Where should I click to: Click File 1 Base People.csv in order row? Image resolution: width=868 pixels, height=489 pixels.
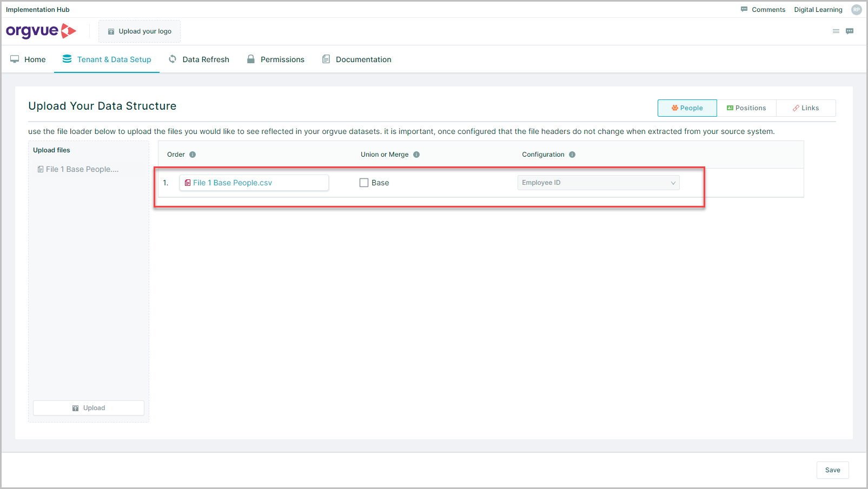254,183
